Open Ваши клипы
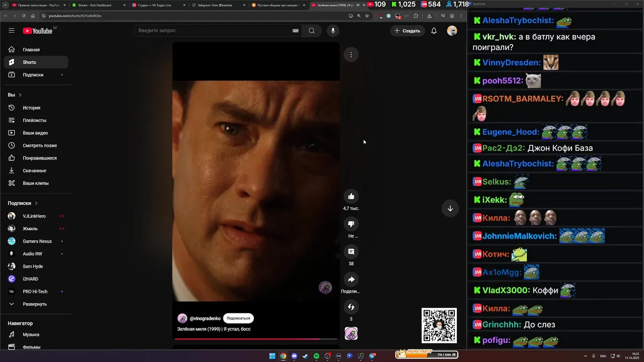 [x=36, y=183]
